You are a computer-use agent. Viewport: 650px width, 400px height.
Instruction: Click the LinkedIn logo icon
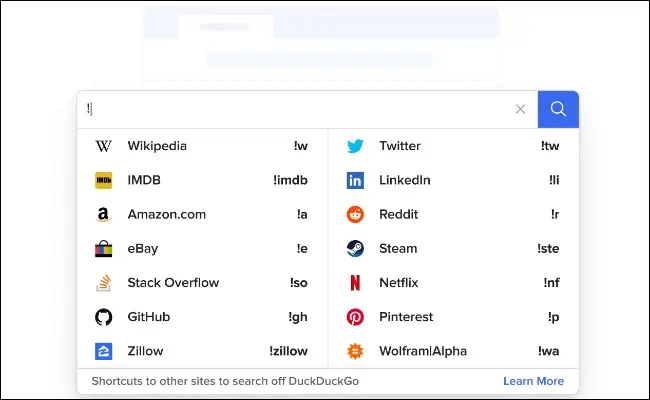click(355, 180)
